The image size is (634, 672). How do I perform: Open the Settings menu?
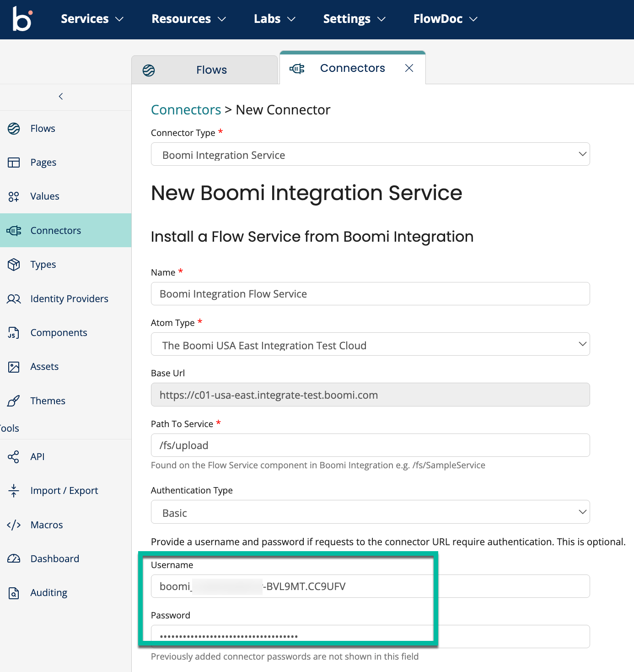[354, 19]
